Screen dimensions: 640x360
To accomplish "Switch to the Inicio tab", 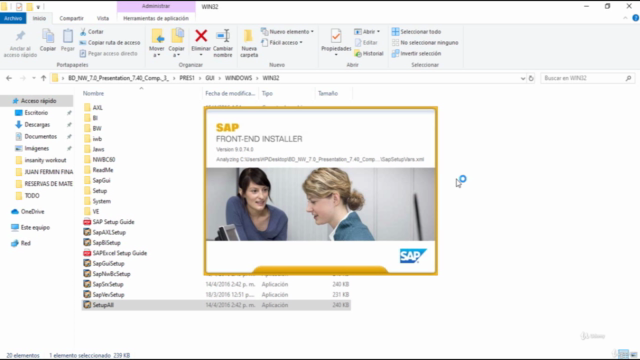I will (39, 18).
